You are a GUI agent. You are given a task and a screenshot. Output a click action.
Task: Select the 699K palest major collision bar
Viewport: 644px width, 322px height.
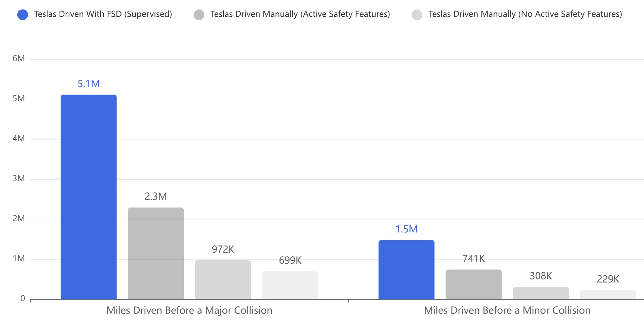290,285
